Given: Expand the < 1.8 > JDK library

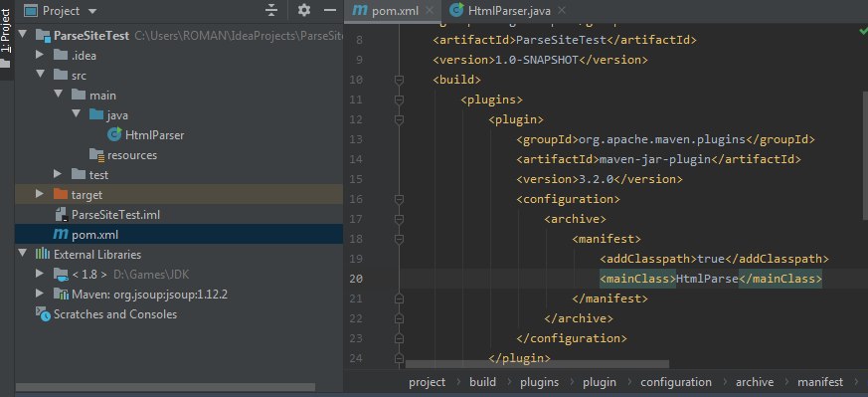Looking at the screenshot, I should (40, 274).
